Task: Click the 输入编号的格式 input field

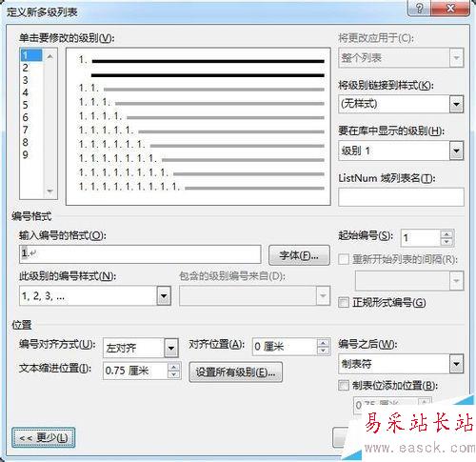Action: tap(140, 254)
